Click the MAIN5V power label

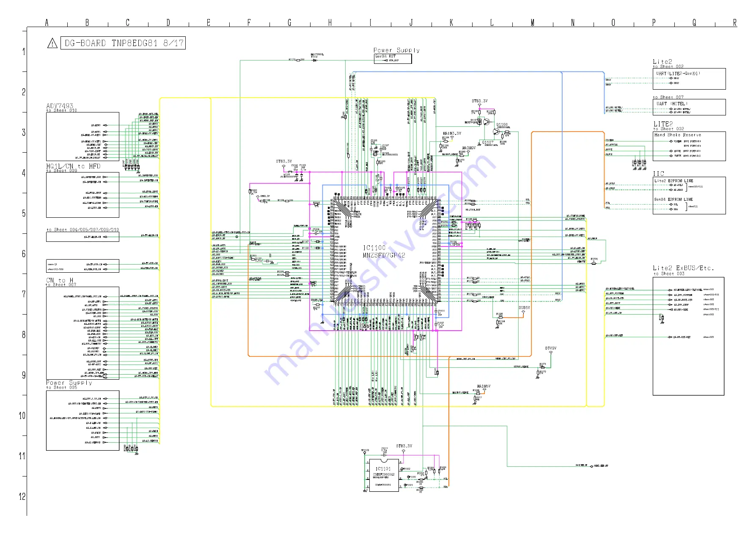coord(484,386)
